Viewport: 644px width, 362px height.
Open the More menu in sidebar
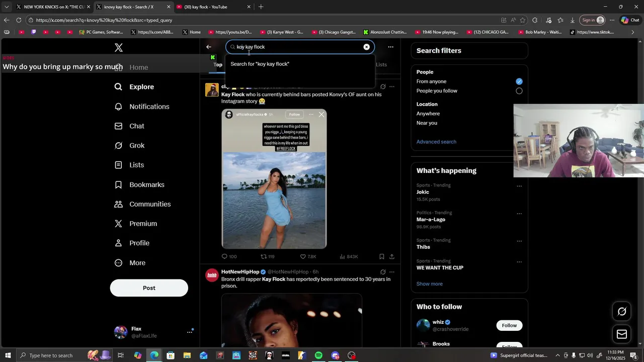coord(130,263)
